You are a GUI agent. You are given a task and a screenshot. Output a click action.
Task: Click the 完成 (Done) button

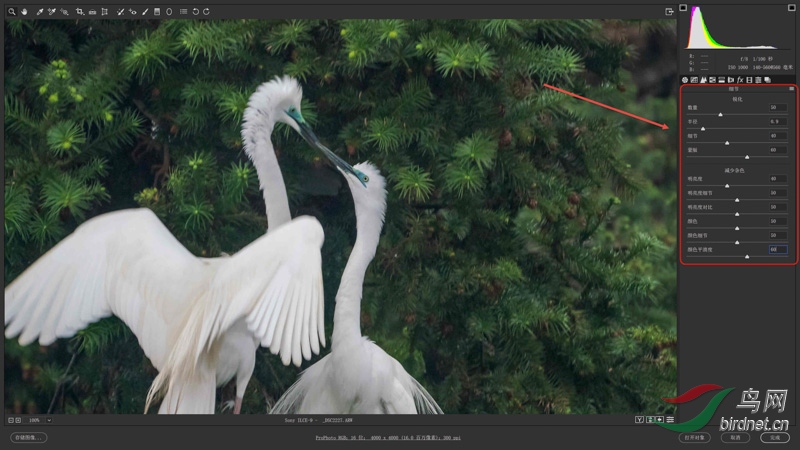pyautogui.click(x=774, y=437)
